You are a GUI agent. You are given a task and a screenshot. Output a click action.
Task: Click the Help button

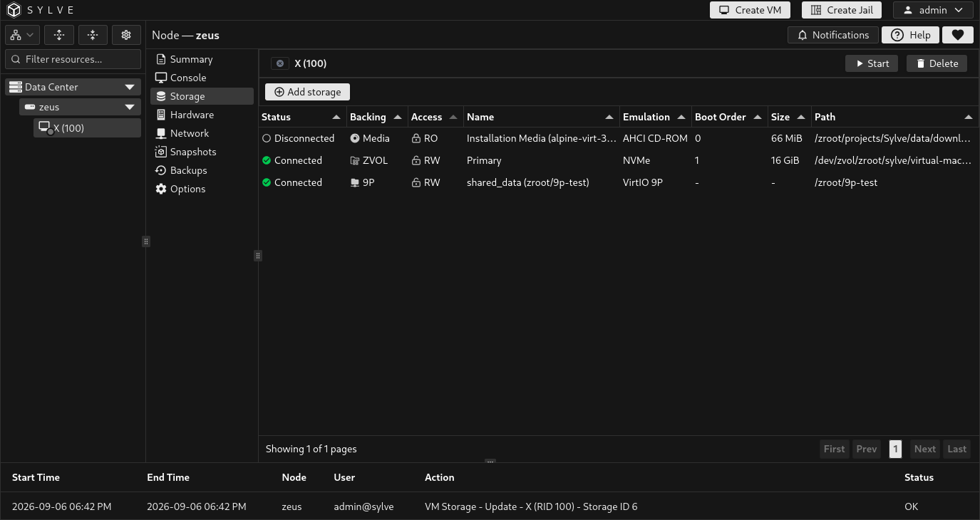(910, 35)
